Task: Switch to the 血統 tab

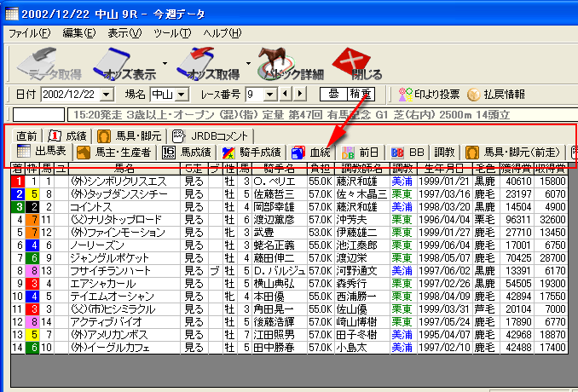Action: (311, 153)
